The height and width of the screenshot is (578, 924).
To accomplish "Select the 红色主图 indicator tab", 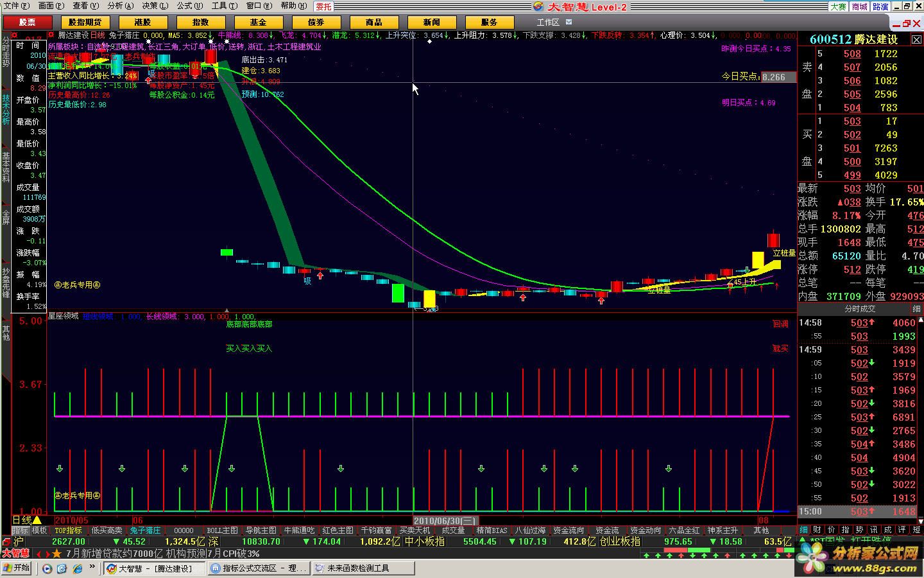I will tap(338, 530).
